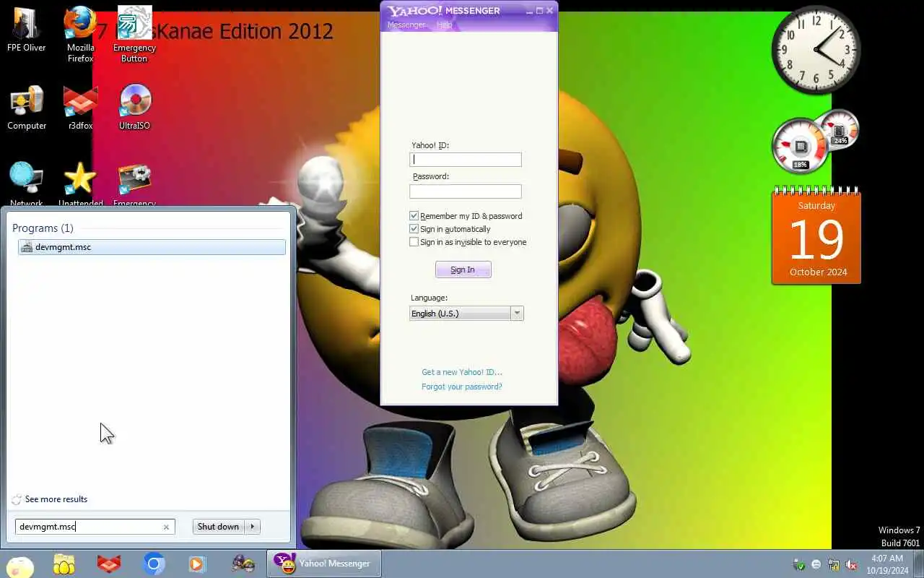This screenshot has height=578, width=924.
Task: Maximize the Yahoo! Messenger window
Action: click(539, 11)
